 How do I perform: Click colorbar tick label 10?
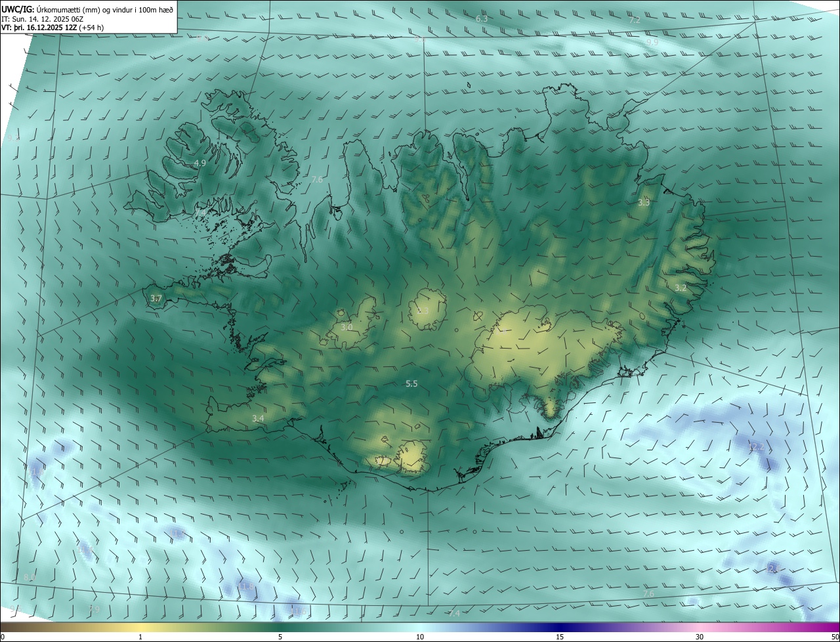click(x=420, y=637)
